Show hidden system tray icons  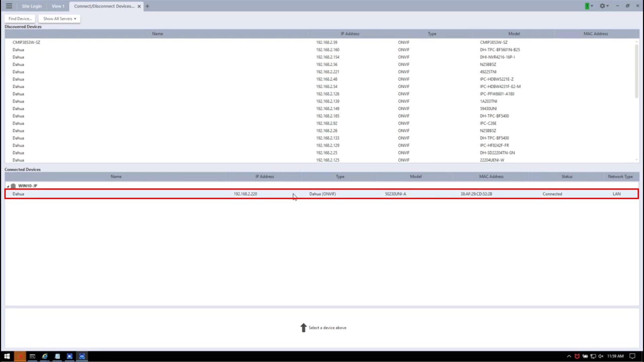[x=569, y=356]
